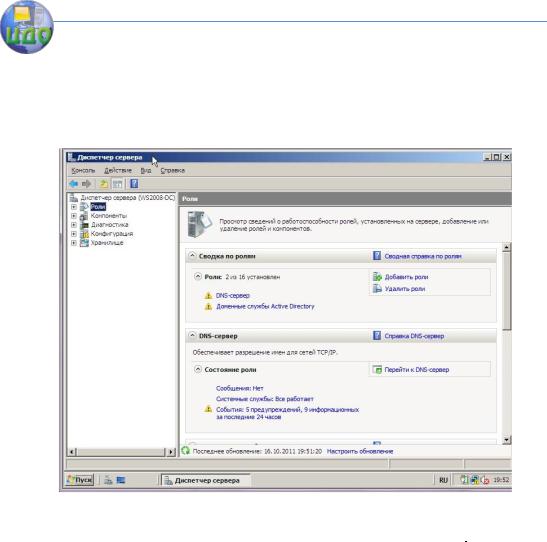Open the Консоль menu

coord(83,170)
